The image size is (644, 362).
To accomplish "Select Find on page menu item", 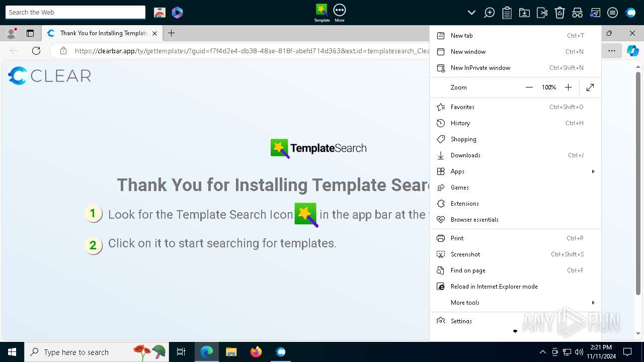I will click(515, 270).
